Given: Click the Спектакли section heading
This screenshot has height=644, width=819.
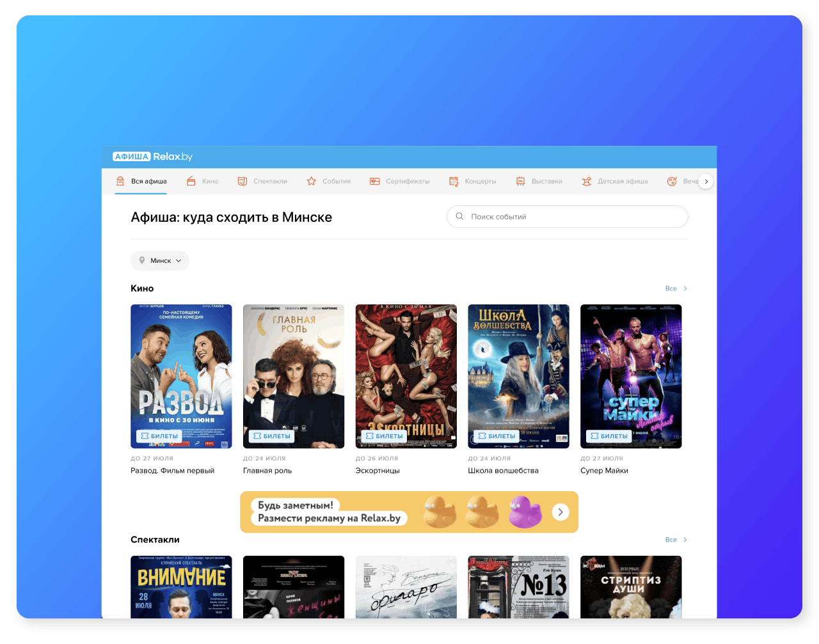Looking at the screenshot, I should (x=155, y=540).
